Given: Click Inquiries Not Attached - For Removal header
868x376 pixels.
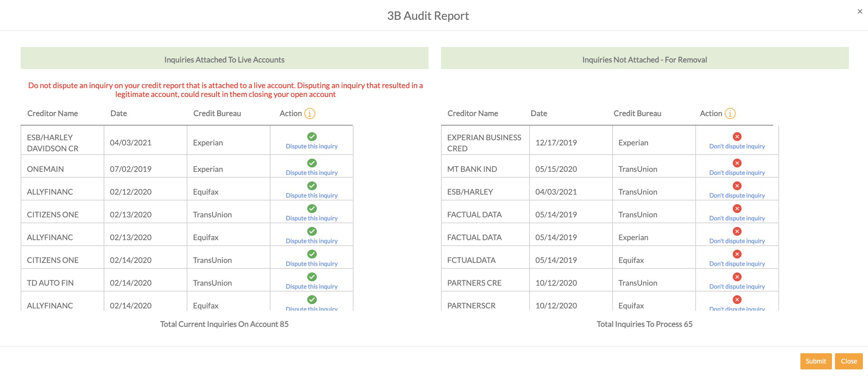Looking at the screenshot, I should (645, 58).
